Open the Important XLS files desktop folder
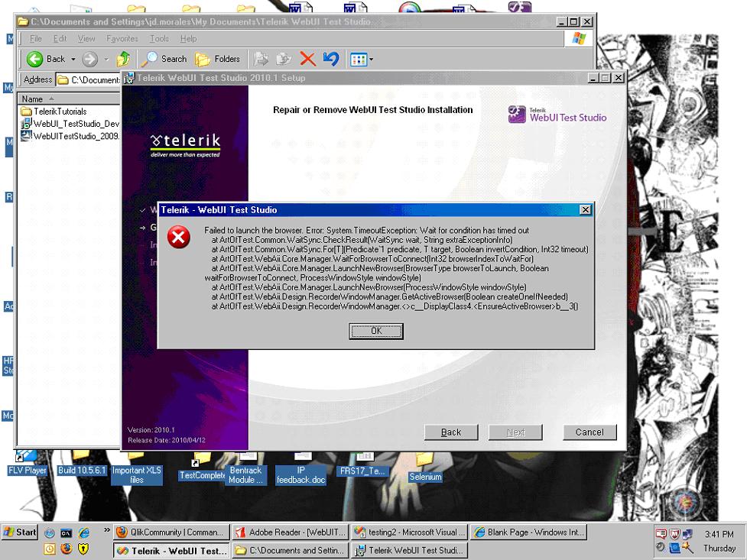Screen dimensions: 747x560 136,470
